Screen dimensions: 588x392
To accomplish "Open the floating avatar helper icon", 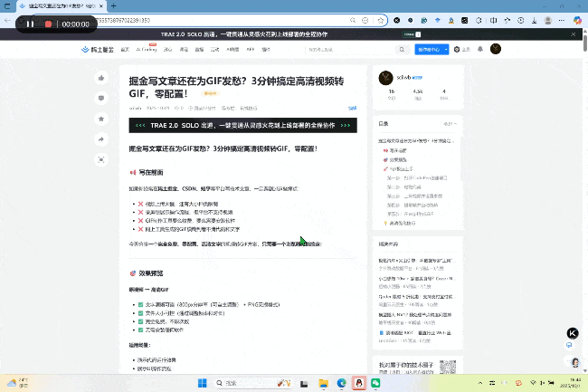I will coord(575,362).
